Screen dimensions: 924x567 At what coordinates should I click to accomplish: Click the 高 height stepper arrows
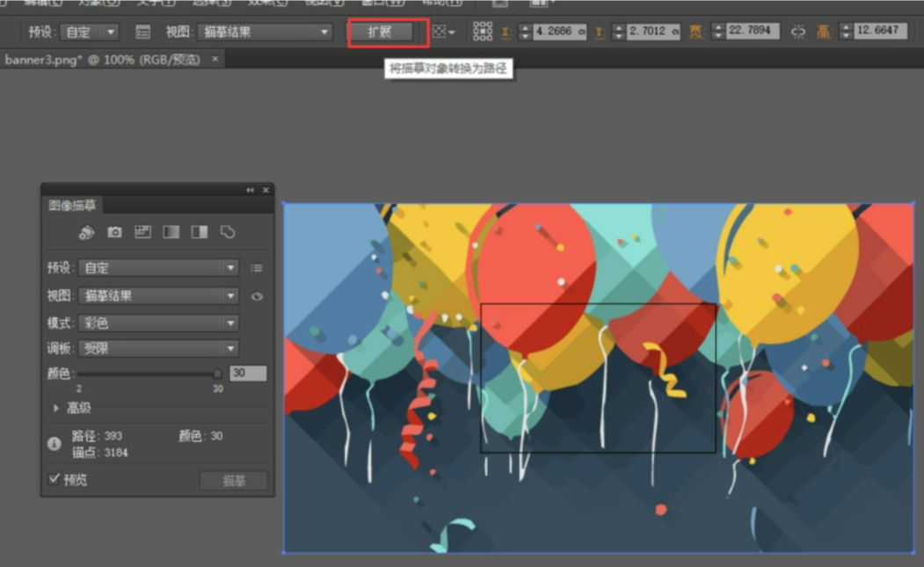846,31
